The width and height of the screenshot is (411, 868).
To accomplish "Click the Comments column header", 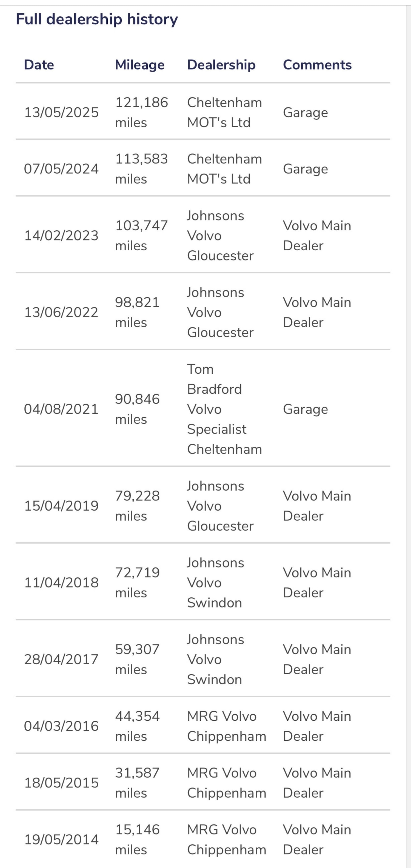I will (317, 65).
